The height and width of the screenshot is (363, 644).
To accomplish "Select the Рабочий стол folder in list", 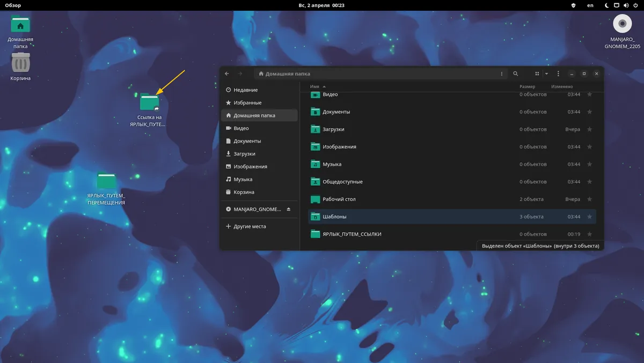I will pos(452,199).
